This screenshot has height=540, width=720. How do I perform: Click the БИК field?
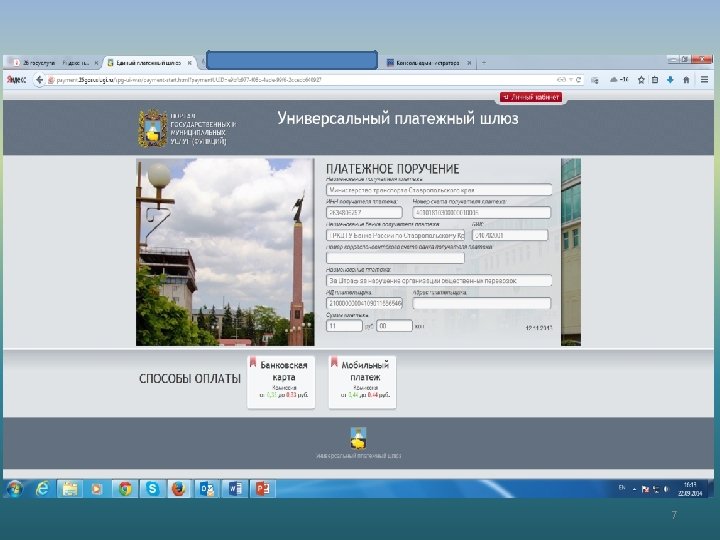[510, 235]
